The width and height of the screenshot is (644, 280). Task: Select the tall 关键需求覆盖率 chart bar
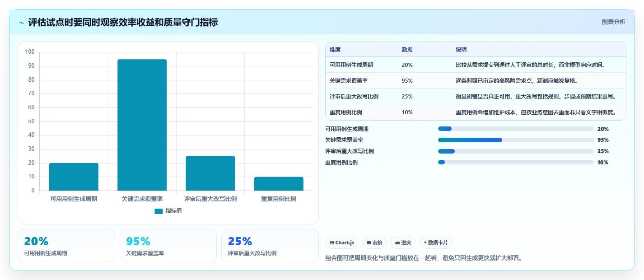(x=142, y=125)
